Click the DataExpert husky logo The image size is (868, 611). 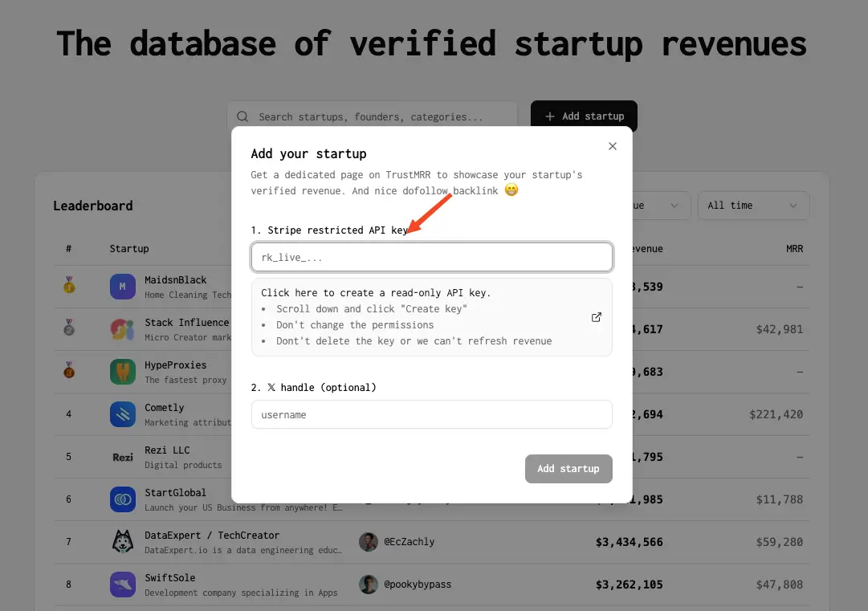pos(122,541)
